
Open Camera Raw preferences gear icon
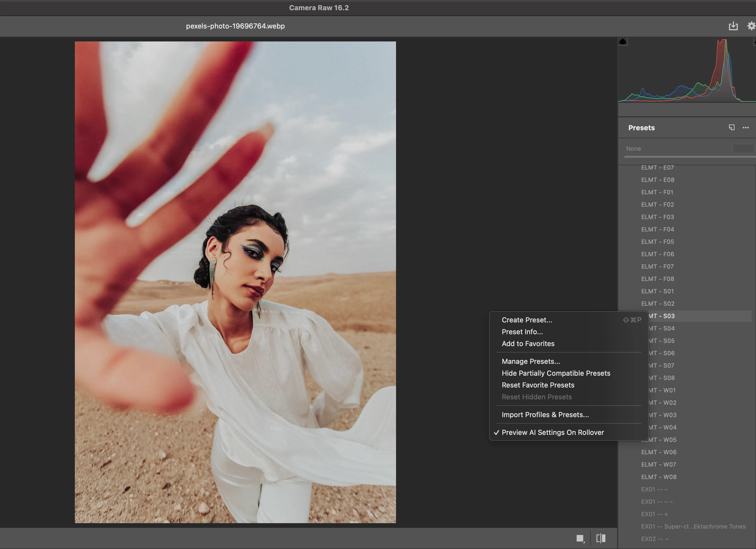(x=751, y=26)
